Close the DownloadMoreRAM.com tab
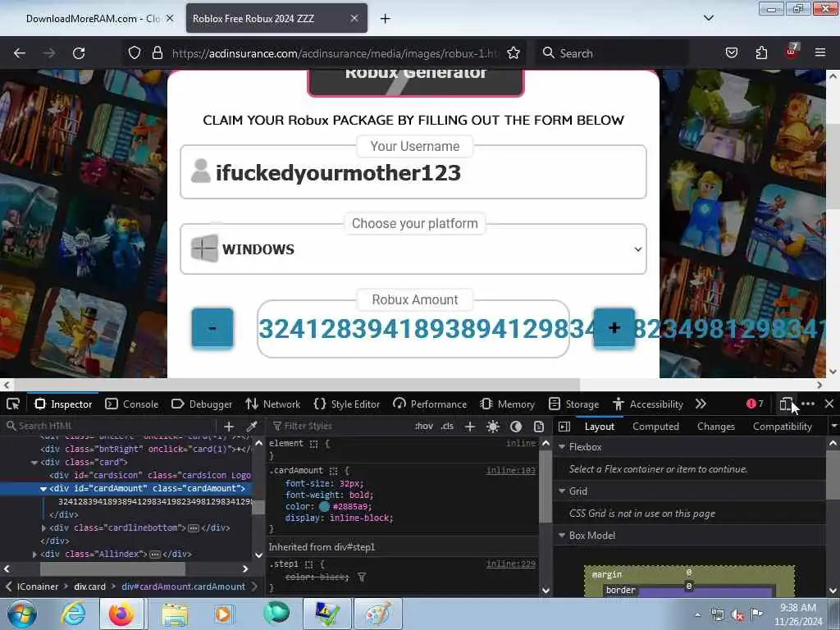 [170, 18]
